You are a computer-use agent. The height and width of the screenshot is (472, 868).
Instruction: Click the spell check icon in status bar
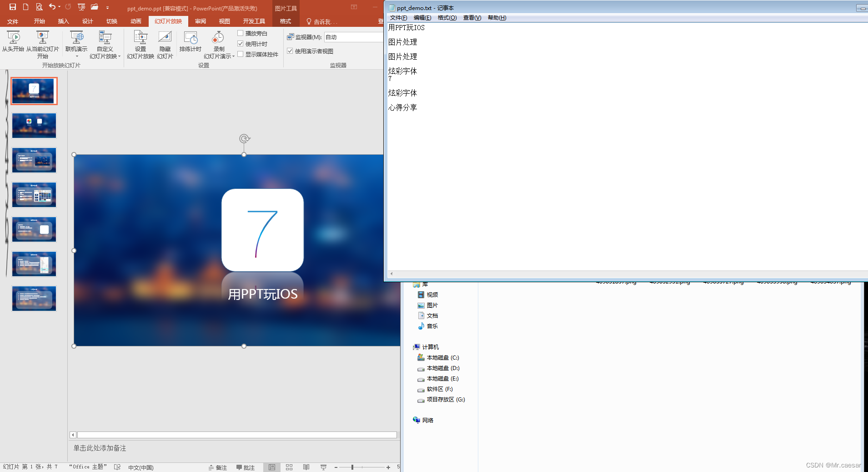click(x=117, y=467)
